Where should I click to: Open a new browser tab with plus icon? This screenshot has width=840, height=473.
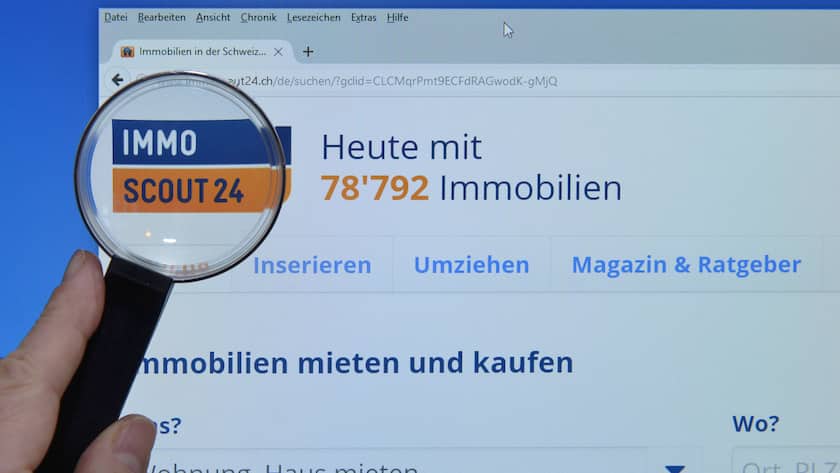pyautogui.click(x=308, y=51)
